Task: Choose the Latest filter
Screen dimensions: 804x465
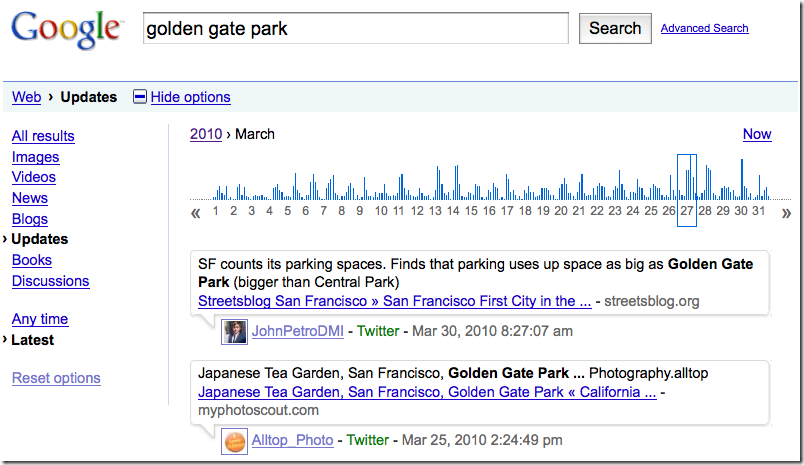Action: pyautogui.click(x=32, y=340)
